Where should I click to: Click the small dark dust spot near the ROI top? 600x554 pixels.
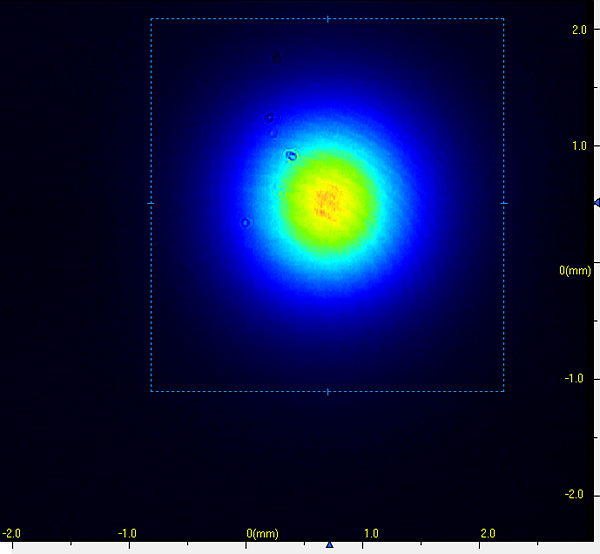(277, 58)
